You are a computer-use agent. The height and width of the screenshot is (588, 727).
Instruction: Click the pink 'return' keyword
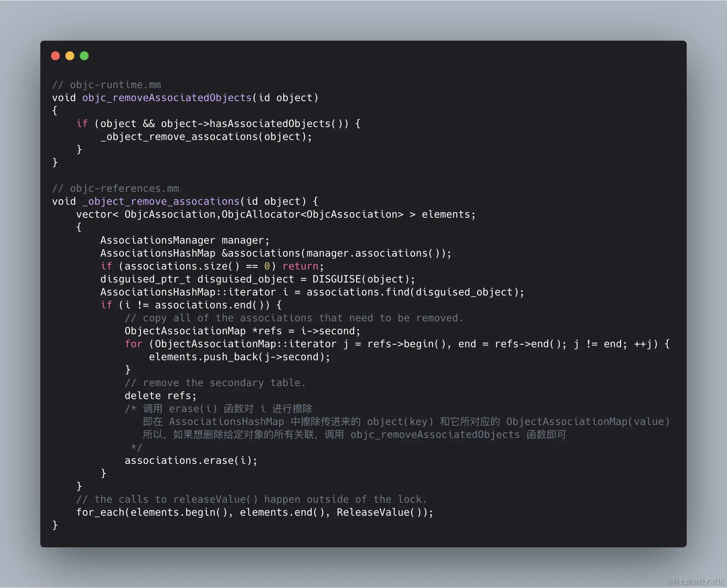(x=301, y=266)
